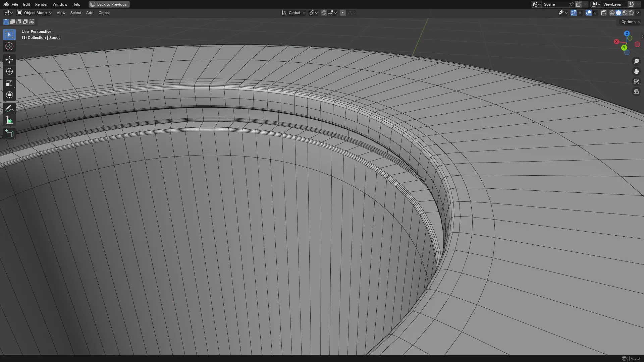This screenshot has height=362, width=644.
Task: Open the Options dropdown
Action: coord(630,22)
